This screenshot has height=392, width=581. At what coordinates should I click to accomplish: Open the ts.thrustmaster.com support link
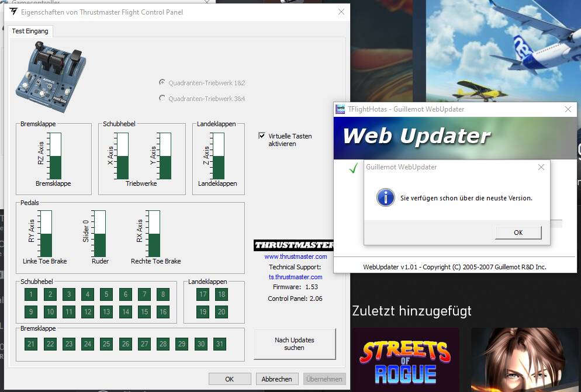295,277
